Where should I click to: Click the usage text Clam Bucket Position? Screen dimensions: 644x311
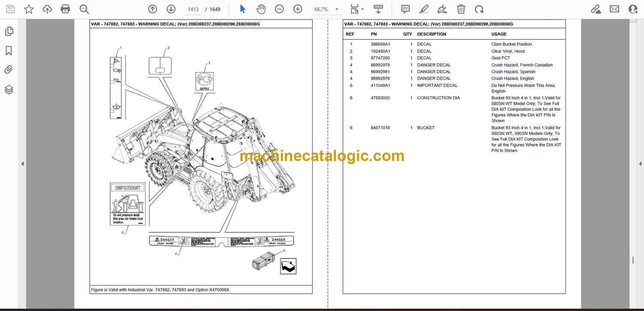click(511, 44)
